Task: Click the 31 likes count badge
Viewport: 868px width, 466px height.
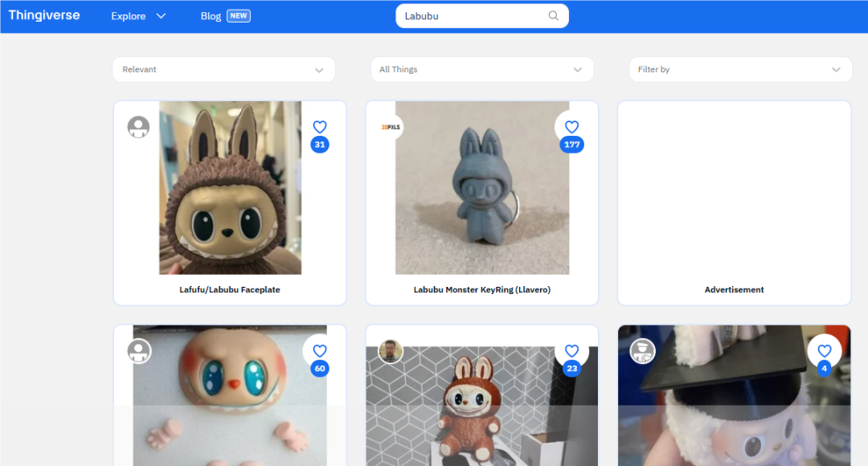Action: tap(319, 145)
